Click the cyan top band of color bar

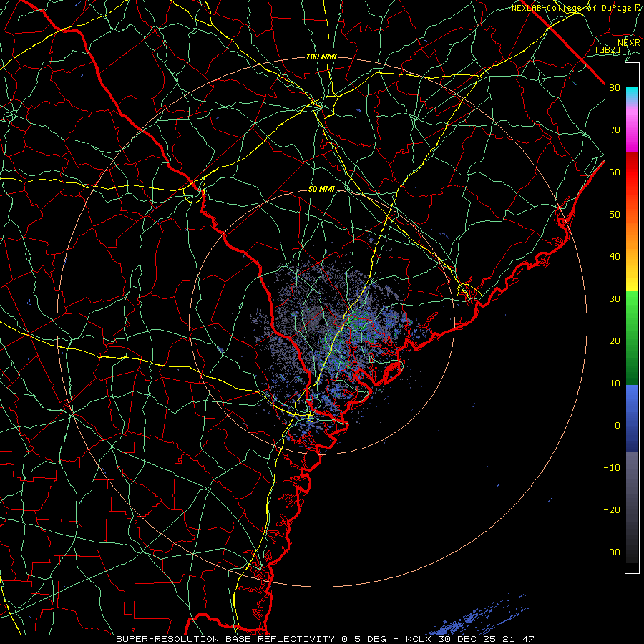coord(632,94)
